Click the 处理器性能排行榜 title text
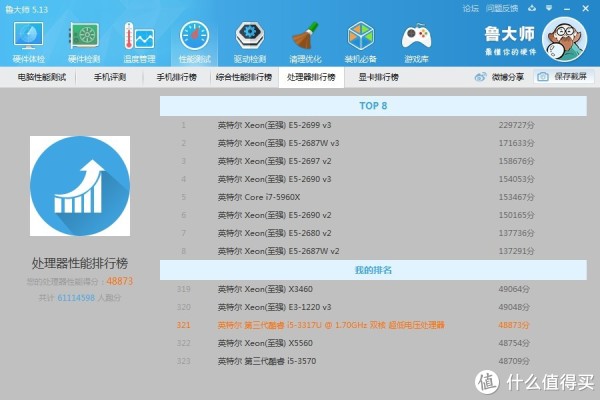The image size is (600, 400). click(80, 263)
